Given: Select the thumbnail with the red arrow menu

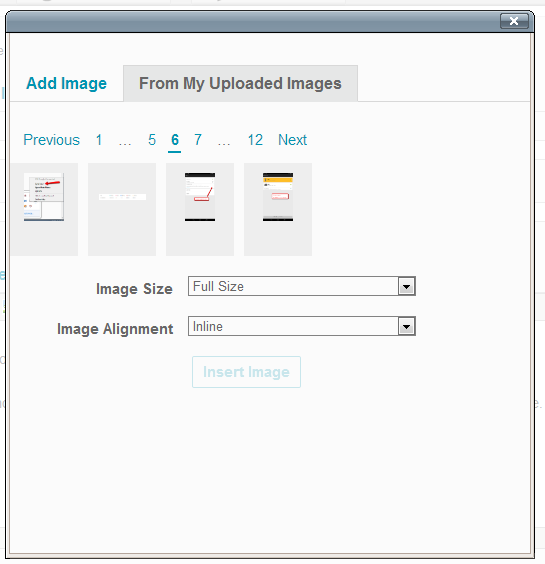Looking at the screenshot, I should pyautogui.click(x=44, y=209).
